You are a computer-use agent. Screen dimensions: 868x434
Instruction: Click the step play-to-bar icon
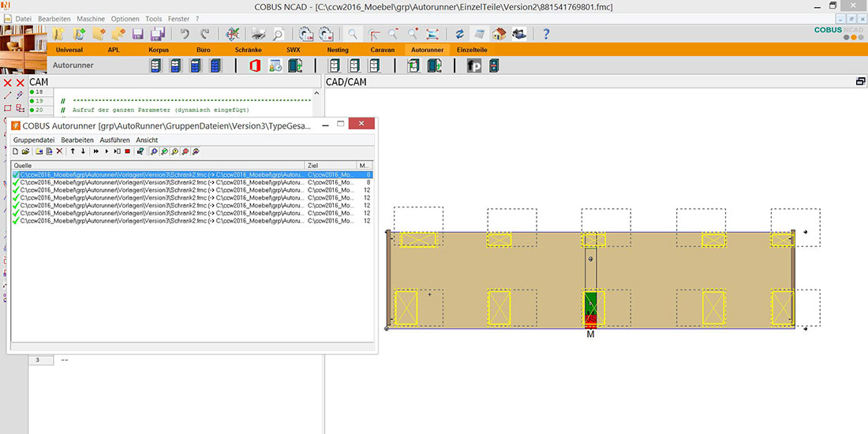[118, 152]
